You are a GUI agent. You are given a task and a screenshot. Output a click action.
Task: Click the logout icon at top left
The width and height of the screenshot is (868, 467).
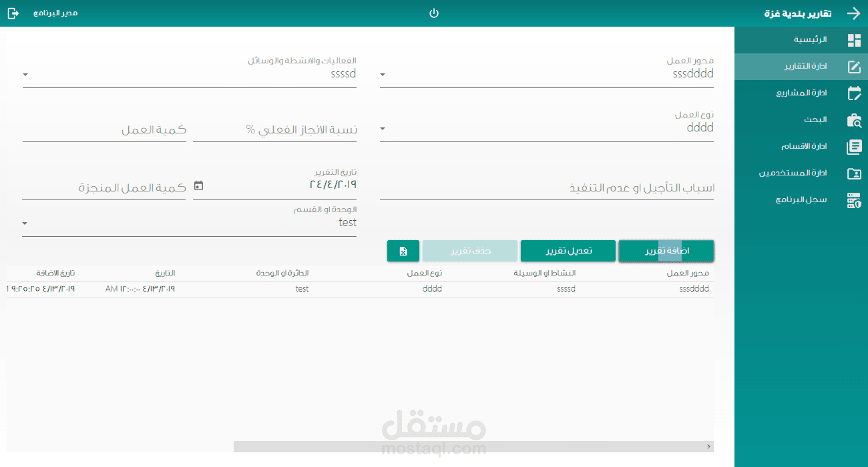pos(13,13)
